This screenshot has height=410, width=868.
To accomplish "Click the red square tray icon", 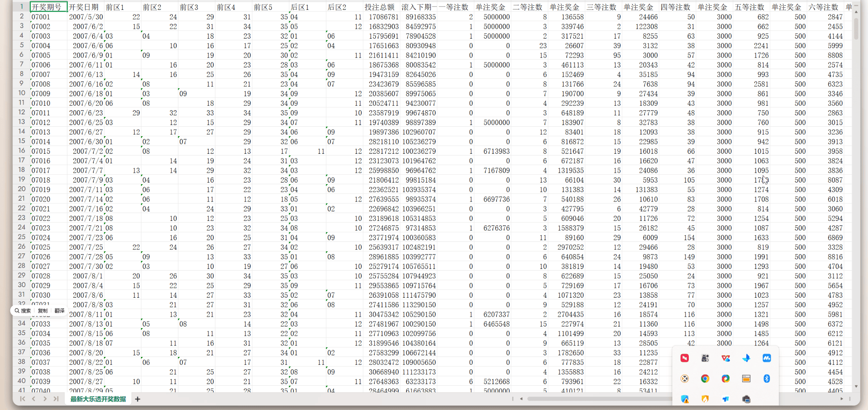I will [x=685, y=358].
